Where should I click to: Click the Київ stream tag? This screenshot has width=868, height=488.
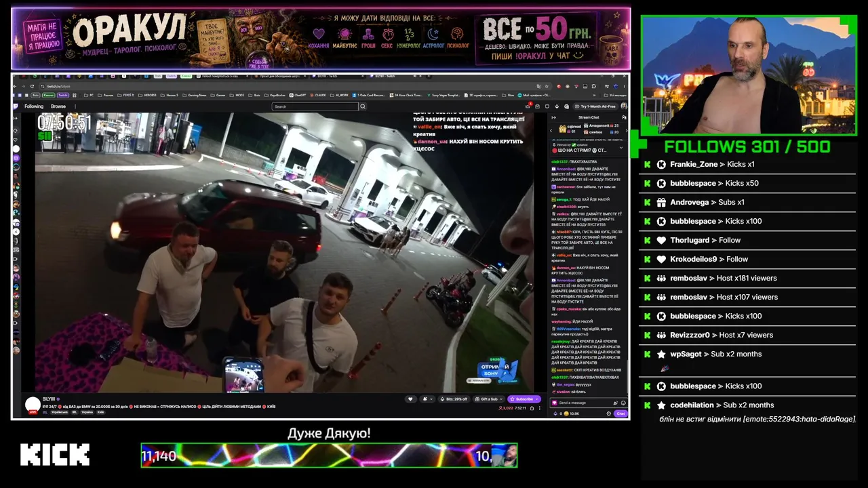pyautogui.click(x=100, y=412)
